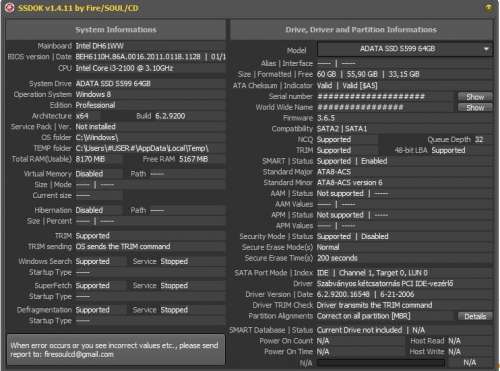Show the hidden World Wide Name
This screenshot has height=371, width=500.
click(x=475, y=108)
